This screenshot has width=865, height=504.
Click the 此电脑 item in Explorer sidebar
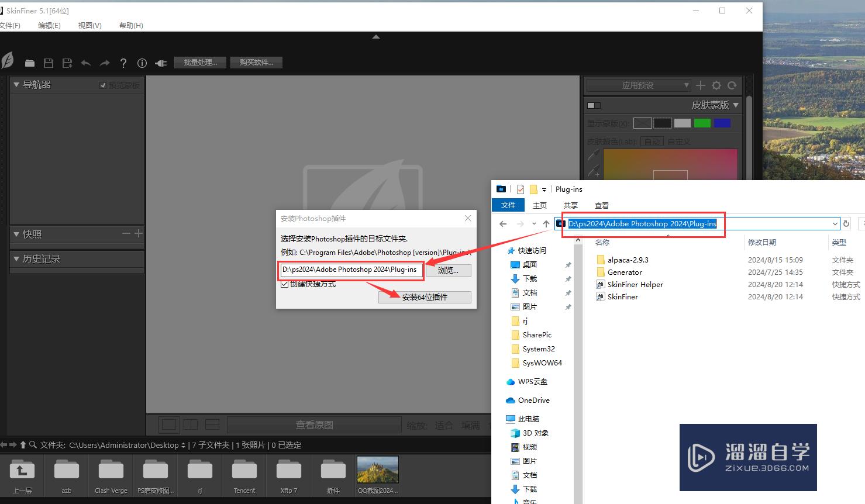coord(522,419)
